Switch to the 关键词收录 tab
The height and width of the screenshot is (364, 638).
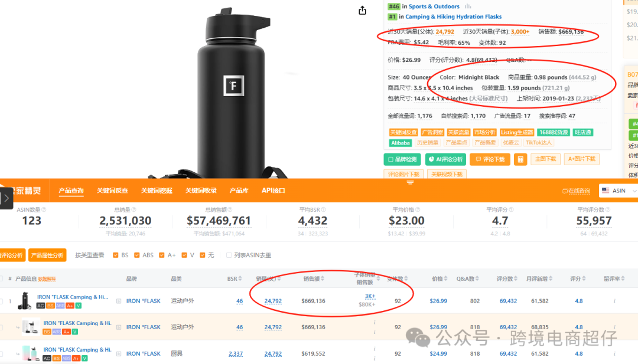point(201,191)
